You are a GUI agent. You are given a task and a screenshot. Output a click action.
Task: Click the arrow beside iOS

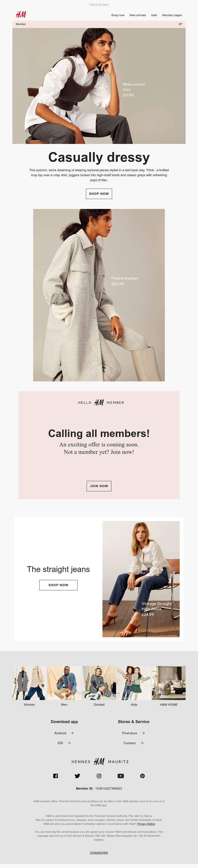tap(69, 743)
